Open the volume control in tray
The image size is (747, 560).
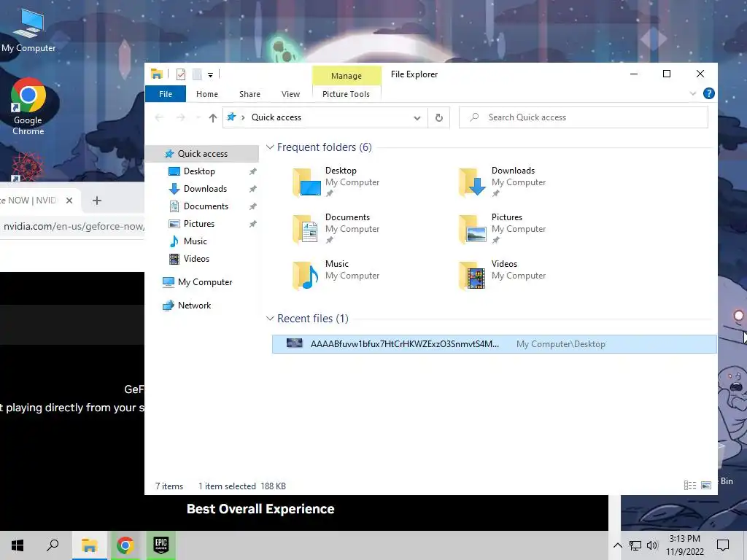click(652, 545)
